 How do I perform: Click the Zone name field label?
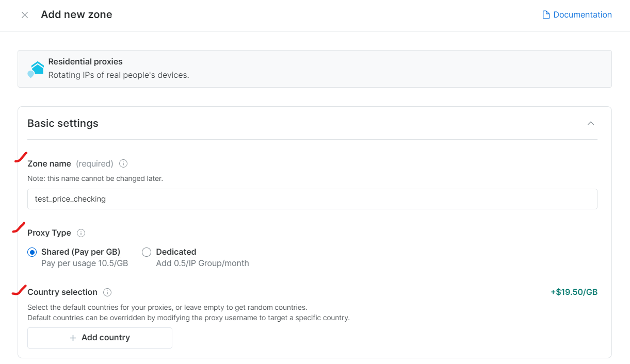coord(49,163)
